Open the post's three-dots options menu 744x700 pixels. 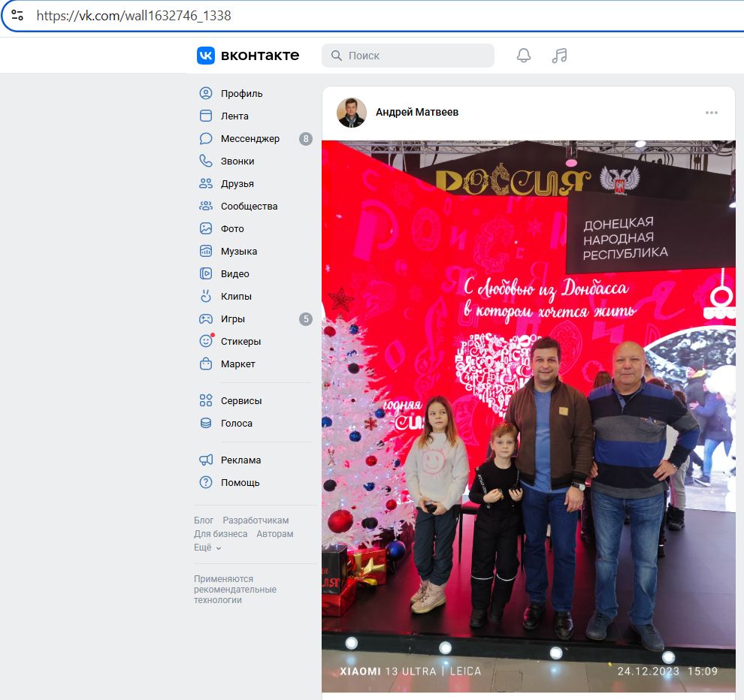point(712,113)
